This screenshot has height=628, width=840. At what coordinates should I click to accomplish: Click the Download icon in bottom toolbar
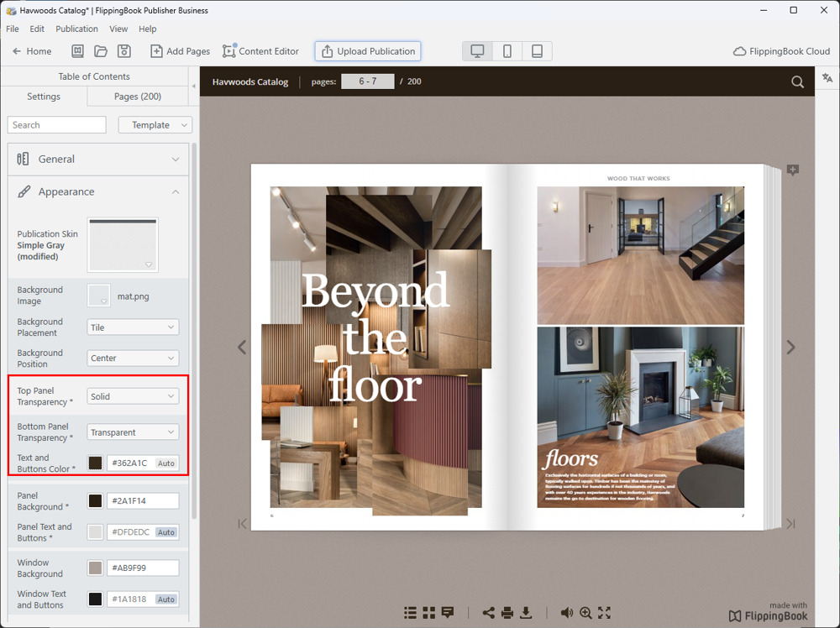(x=527, y=613)
